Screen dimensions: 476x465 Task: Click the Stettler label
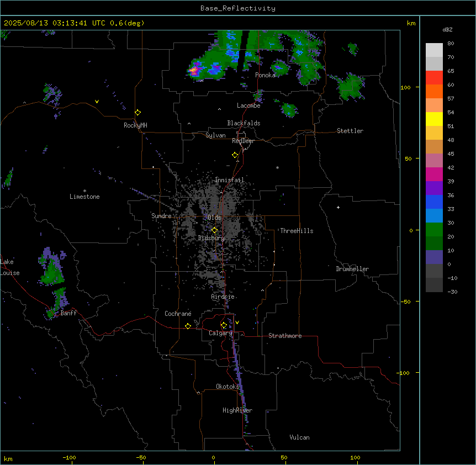coord(350,131)
